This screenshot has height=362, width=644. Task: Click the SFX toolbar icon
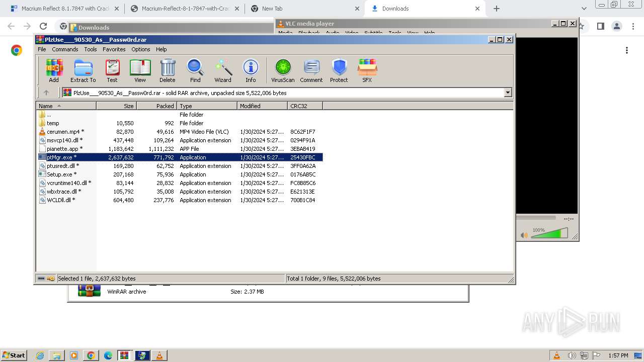click(367, 70)
